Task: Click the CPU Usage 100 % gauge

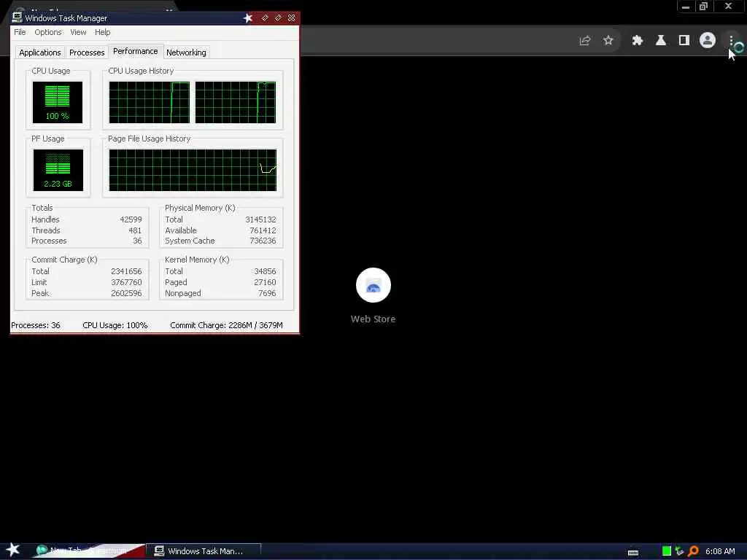Action: [57, 102]
